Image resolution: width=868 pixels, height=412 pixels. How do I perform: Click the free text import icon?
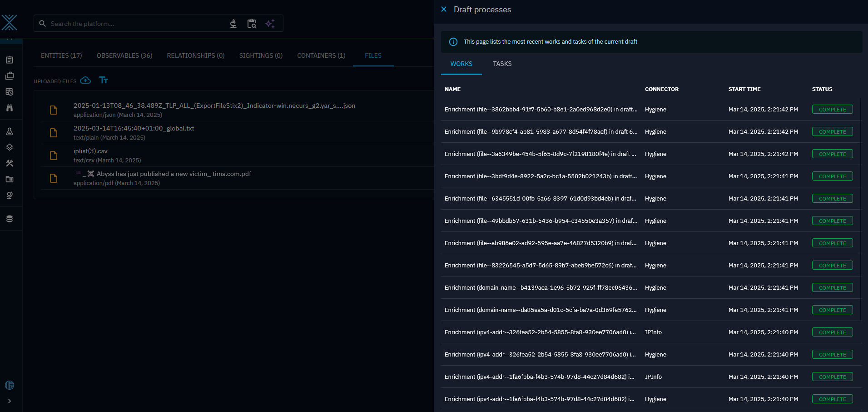[104, 80]
